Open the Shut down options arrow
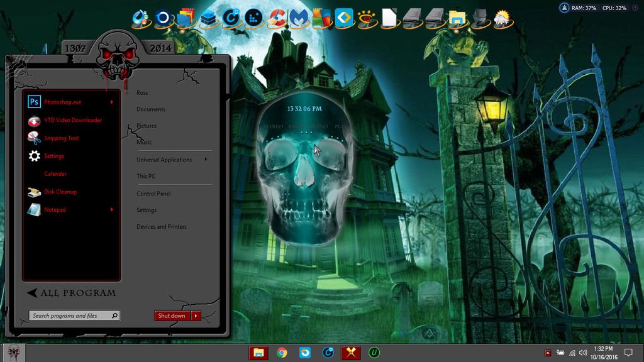 coord(196,315)
